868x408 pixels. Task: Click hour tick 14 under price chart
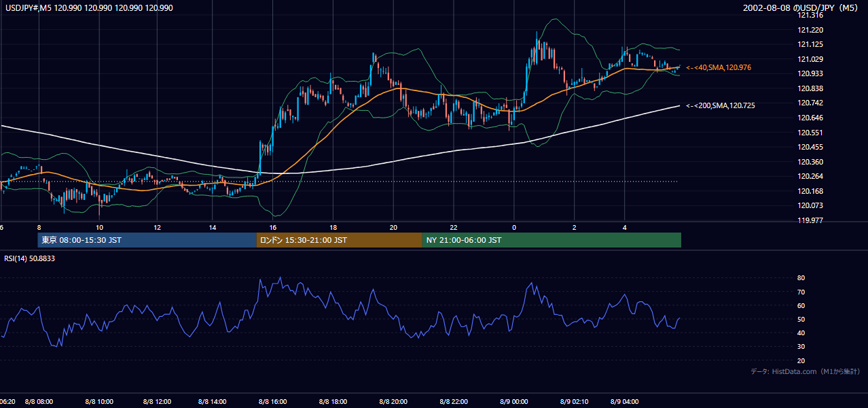[213, 228]
